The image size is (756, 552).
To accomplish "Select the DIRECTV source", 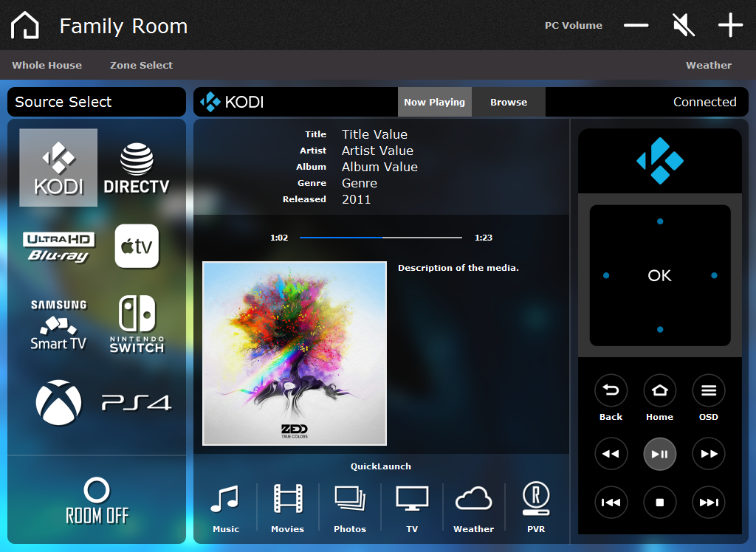I will click(x=137, y=168).
